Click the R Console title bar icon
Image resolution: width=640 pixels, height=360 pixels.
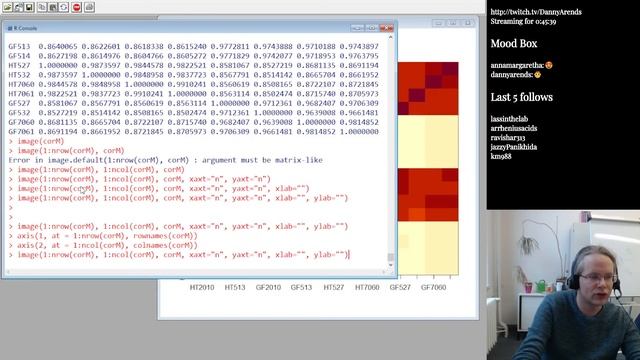coord(10,28)
